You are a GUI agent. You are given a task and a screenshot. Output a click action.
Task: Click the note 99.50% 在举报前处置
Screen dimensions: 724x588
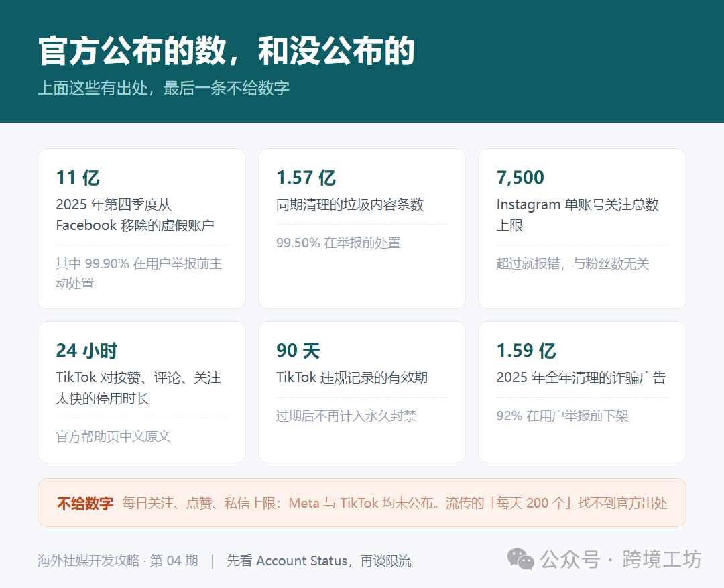point(339,243)
